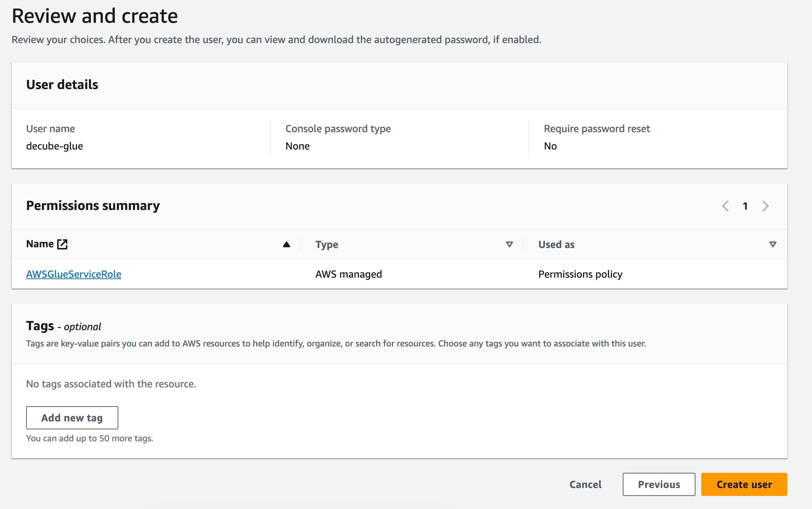This screenshot has width=812, height=509.
Task: Click Cancel to abort user creation
Action: [585, 484]
